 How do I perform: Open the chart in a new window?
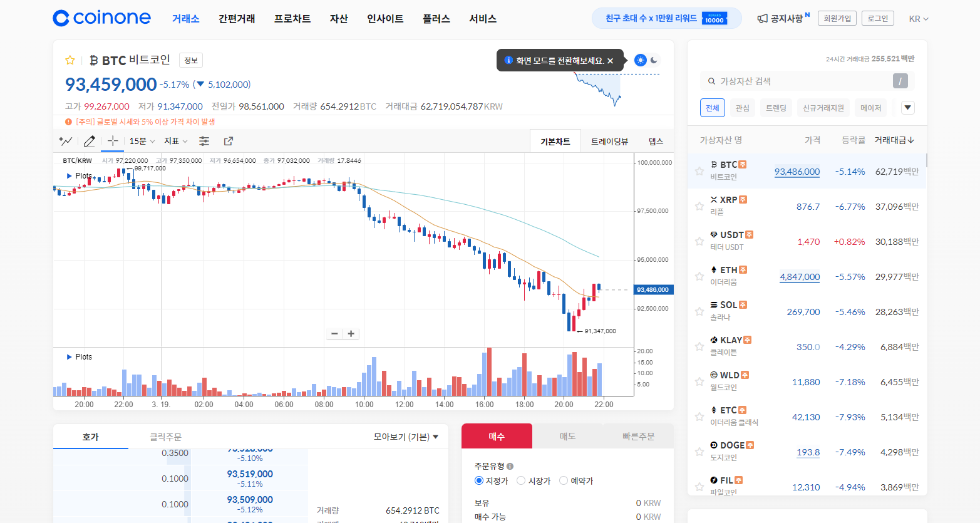coord(229,141)
